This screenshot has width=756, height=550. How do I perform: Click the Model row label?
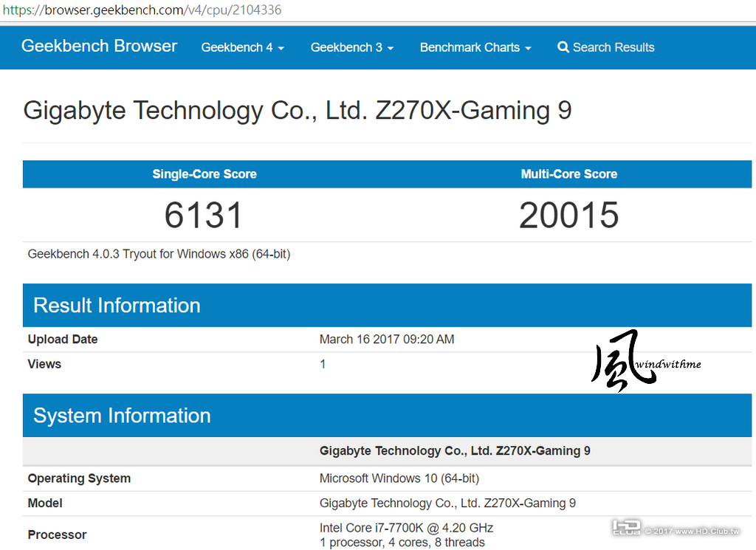click(x=45, y=503)
